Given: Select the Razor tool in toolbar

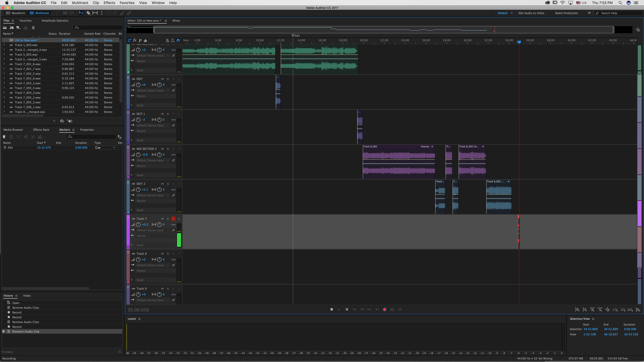Looking at the screenshot, I should 88,13.
